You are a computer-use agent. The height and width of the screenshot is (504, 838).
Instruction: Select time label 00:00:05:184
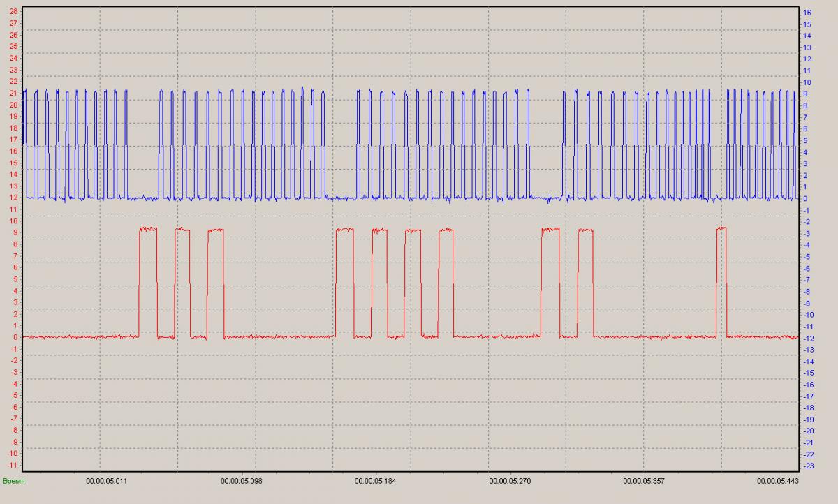coord(375,481)
